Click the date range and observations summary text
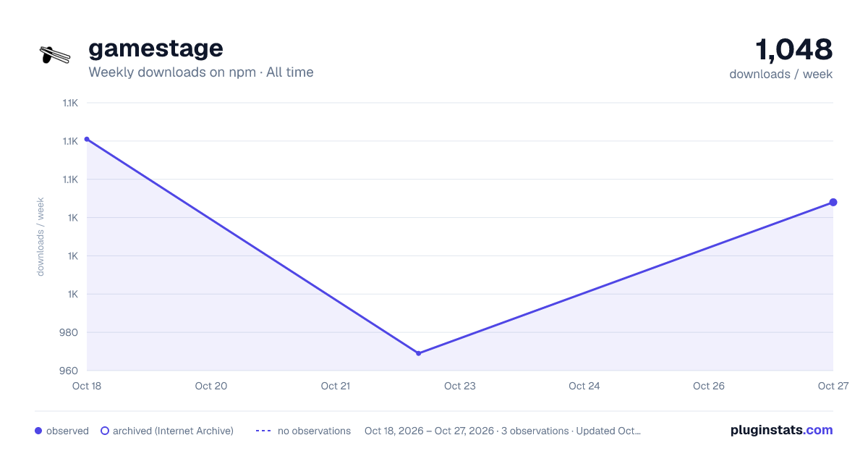 (x=503, y=431)
